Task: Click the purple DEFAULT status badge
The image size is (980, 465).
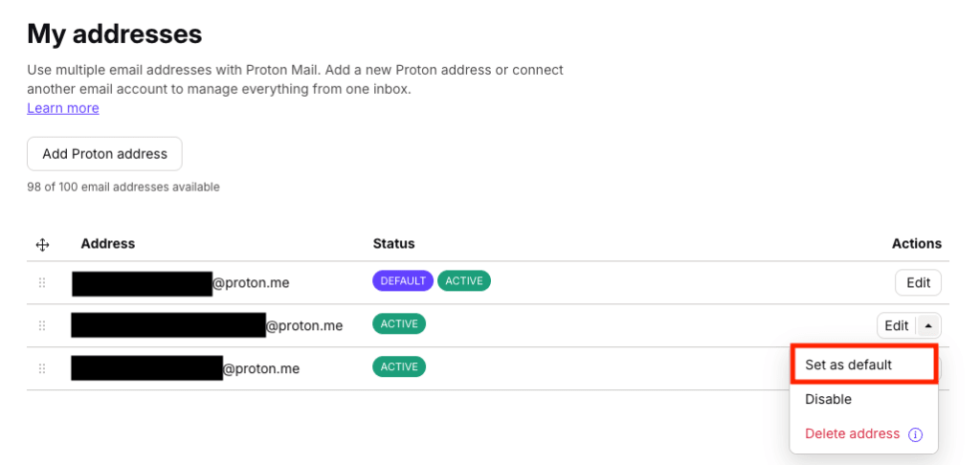Action: pos(403,280)
